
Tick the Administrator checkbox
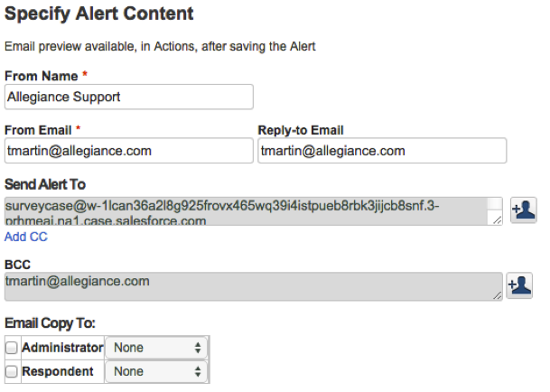click(x=12, y=348)
